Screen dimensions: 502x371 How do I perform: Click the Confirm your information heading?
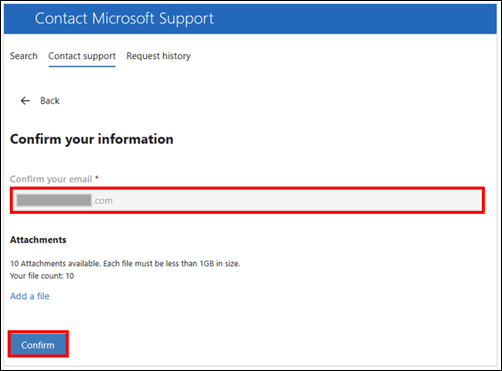(x=92, y=139)
